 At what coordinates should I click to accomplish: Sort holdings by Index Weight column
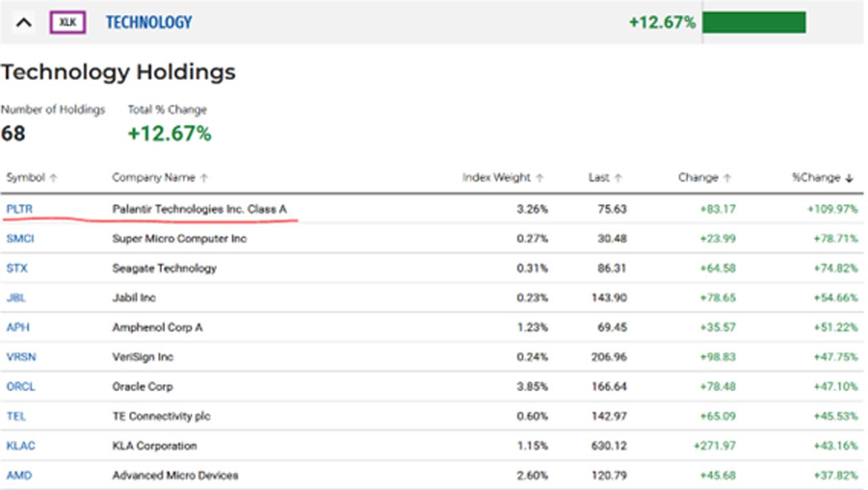pyautogui.click(x=503, y=178)
